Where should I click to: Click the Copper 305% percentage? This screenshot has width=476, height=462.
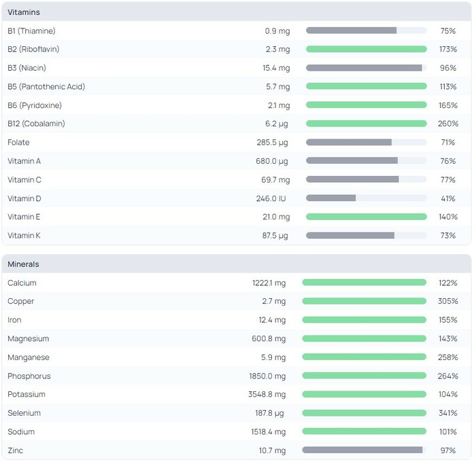tap(447, 302)
